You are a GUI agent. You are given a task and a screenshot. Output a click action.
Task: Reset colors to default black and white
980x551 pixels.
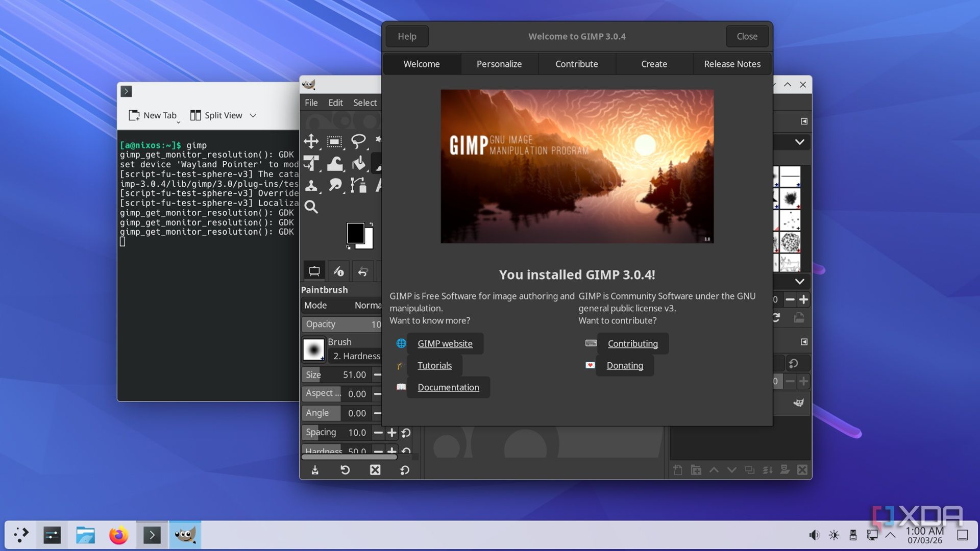coord(349,247)
